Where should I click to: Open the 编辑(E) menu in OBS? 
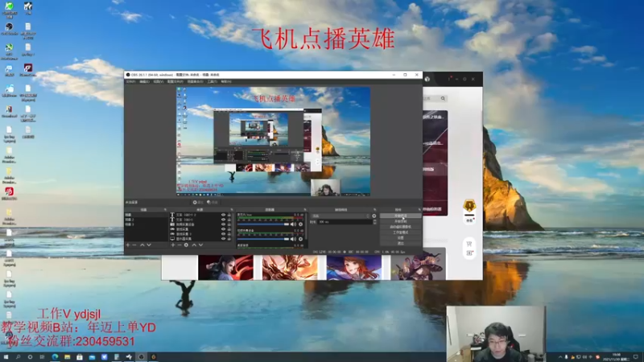(144, 82)
